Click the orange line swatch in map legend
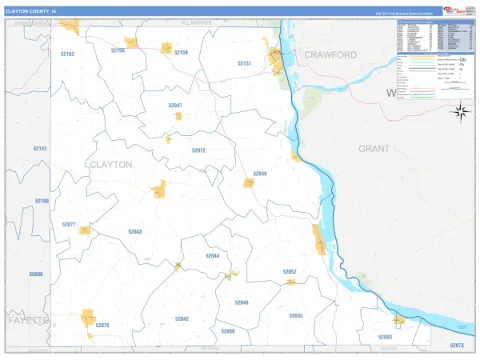 [x=422, y=57]
